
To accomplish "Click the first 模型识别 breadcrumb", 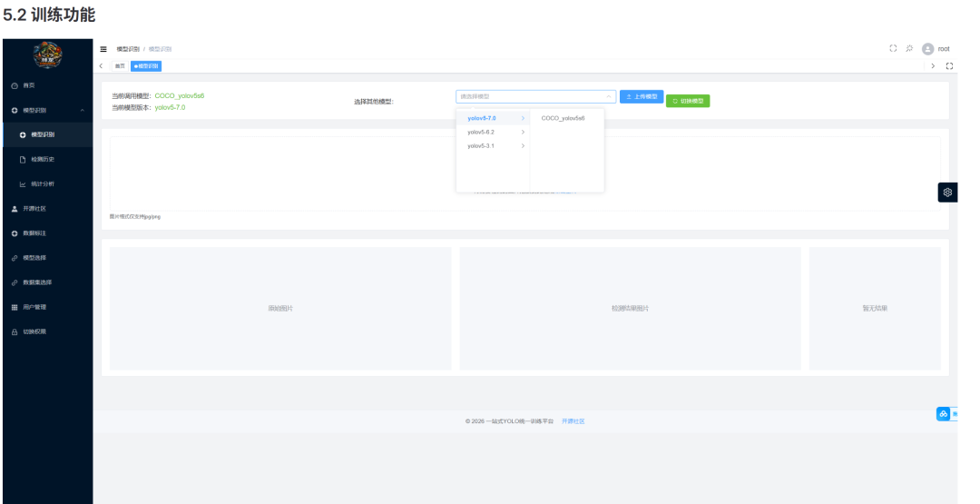I will [128, 49].
